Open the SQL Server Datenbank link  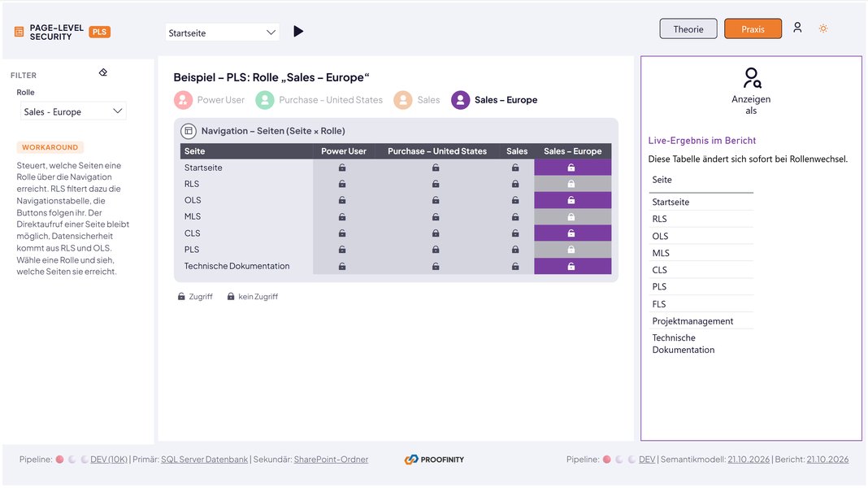(x=204, y=460)
